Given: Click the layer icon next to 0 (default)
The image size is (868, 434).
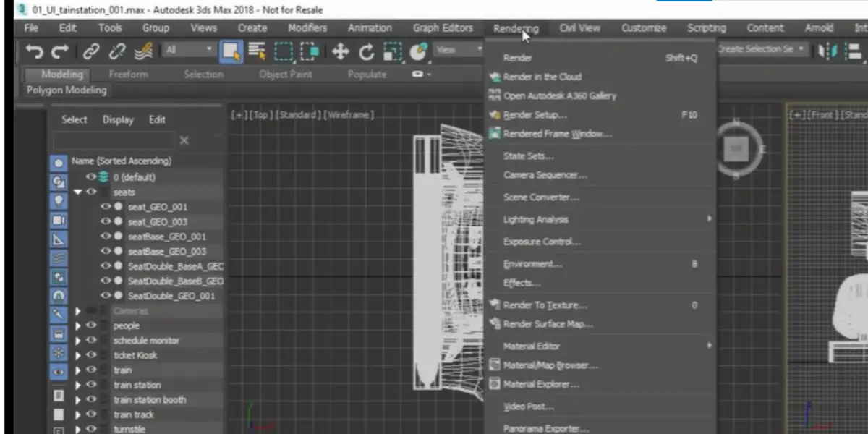Looking at the screenshot, I should [x=104, y=176].
